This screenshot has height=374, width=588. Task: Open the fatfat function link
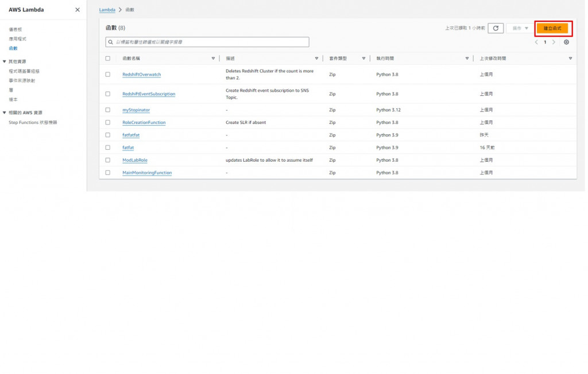pyautogui.click(x=128, y=147)
